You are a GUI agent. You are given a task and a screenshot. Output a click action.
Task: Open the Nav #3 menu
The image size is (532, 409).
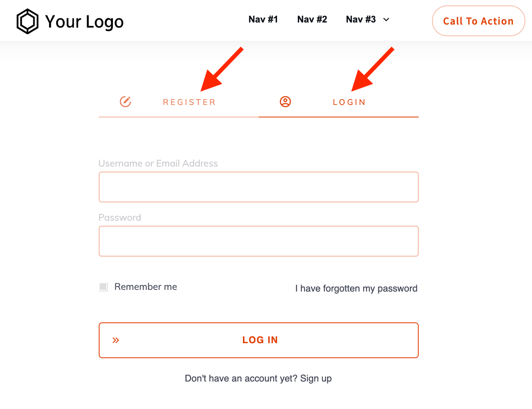[x=361, y=19]
